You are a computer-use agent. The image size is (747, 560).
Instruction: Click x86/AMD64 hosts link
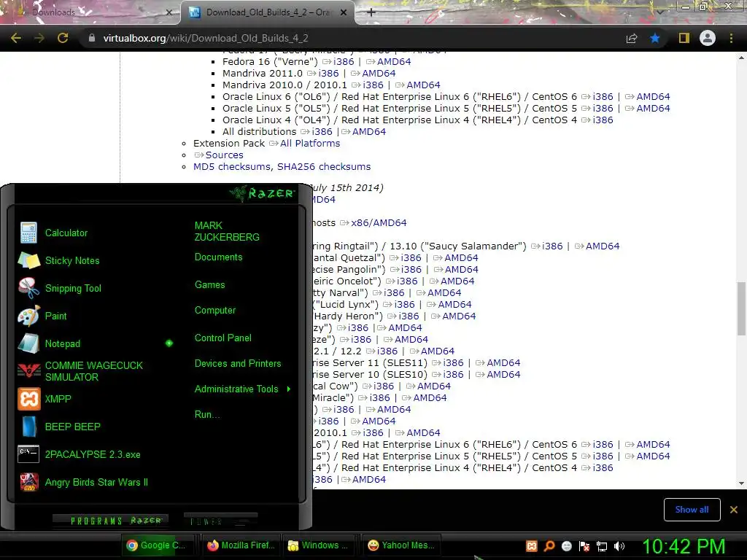(x=379, y=223)
